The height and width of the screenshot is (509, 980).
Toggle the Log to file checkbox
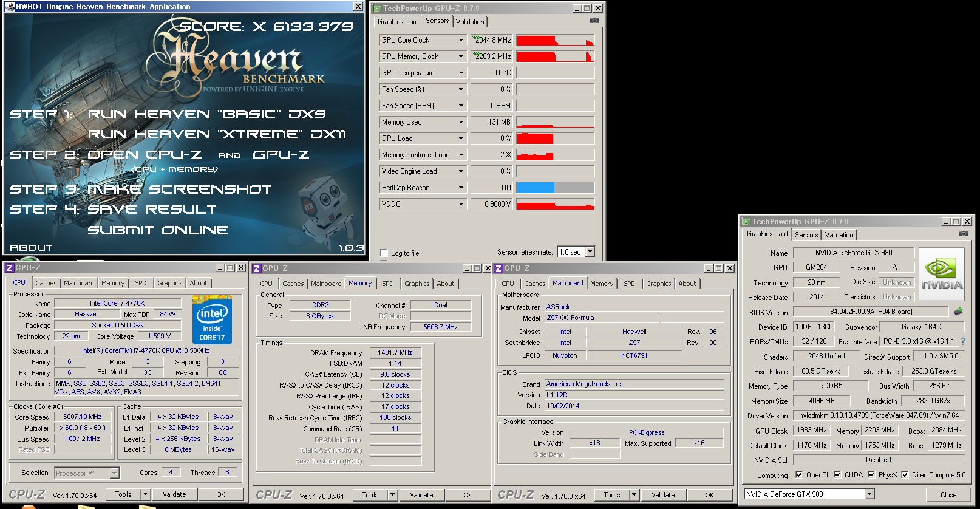tap(384, 253)
